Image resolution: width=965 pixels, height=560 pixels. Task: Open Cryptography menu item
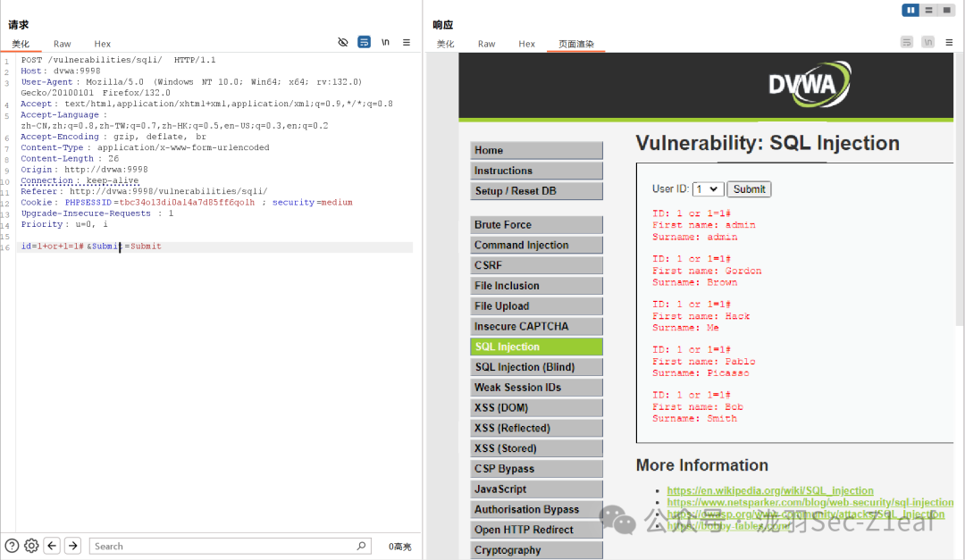click(536, 549)
